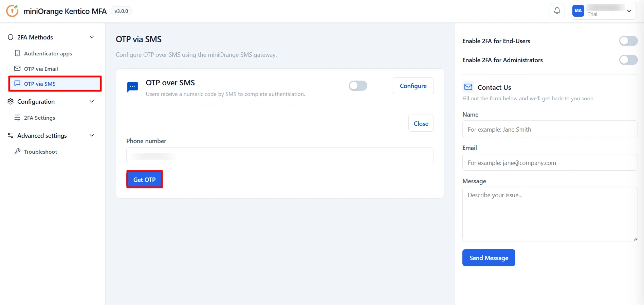Click the Authenticator apps phone icon

click(x=17, y=53)
